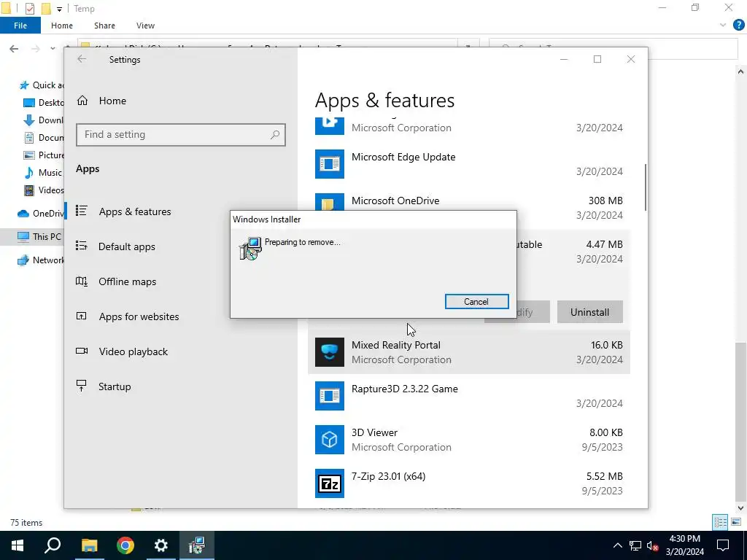This screenshot has width=747, height=560.
Task: Open the notification center icon
Action: [723, 545]
